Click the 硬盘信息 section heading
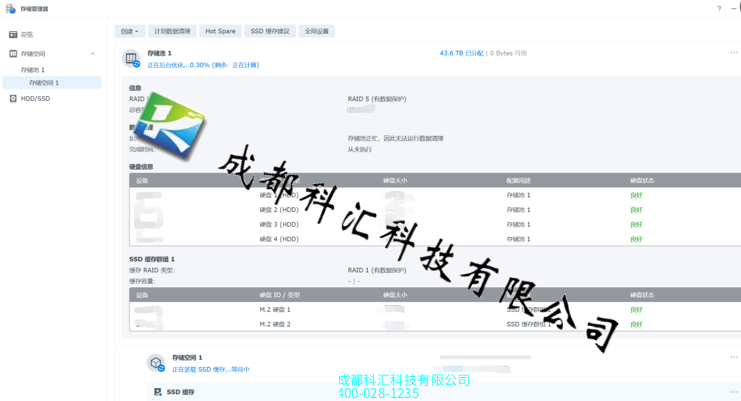The image size is (741, 401). point(141,167)
